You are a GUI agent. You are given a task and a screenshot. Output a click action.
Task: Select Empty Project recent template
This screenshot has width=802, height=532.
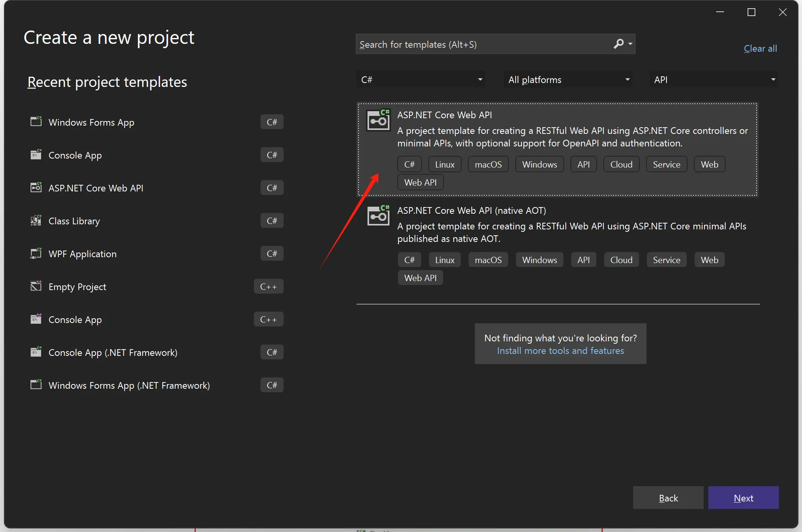(x=157, y=287)
